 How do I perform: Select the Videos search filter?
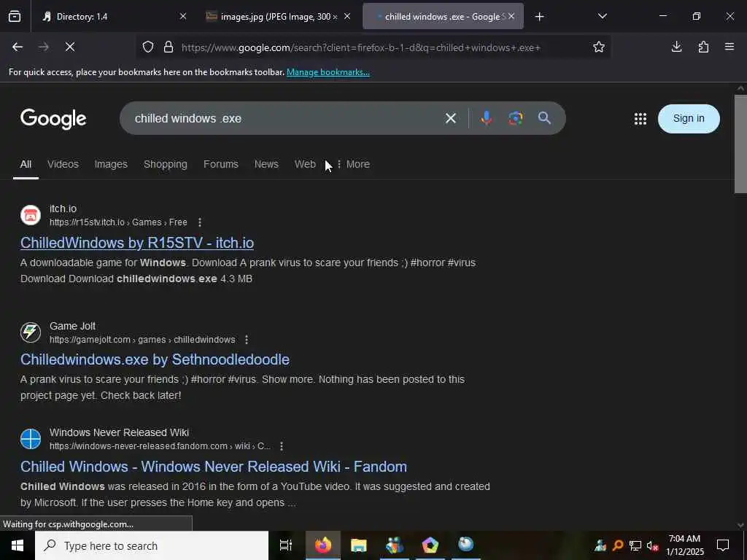point(63,164)
